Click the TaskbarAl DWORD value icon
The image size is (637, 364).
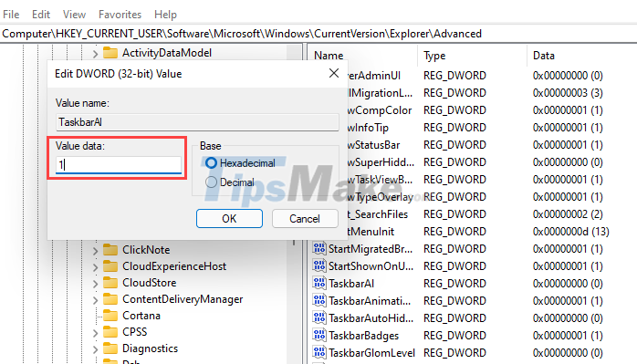(319, 283)
